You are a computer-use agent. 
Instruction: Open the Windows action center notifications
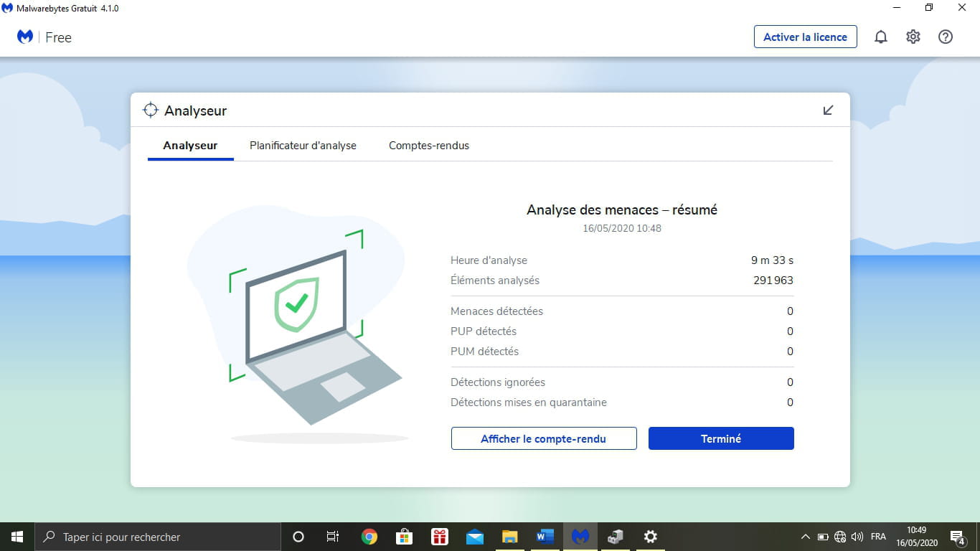coord(957,537)
